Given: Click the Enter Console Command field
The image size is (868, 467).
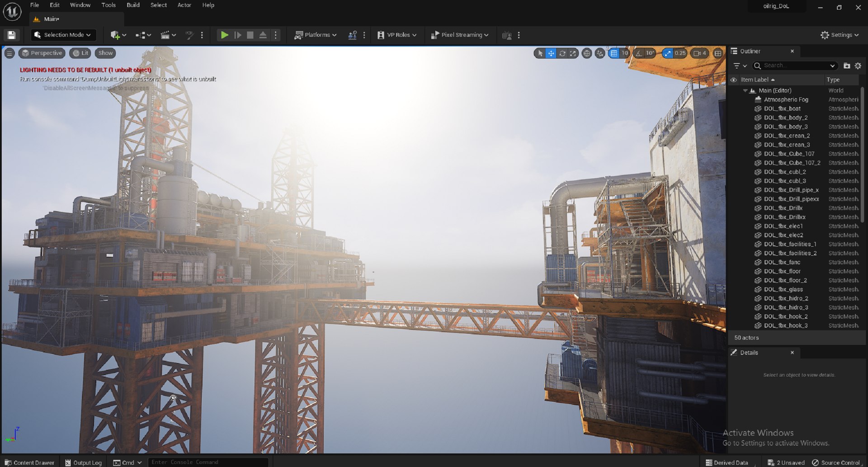Looking at the screenshot, I should pyautogui.click(x=208, y=462).
